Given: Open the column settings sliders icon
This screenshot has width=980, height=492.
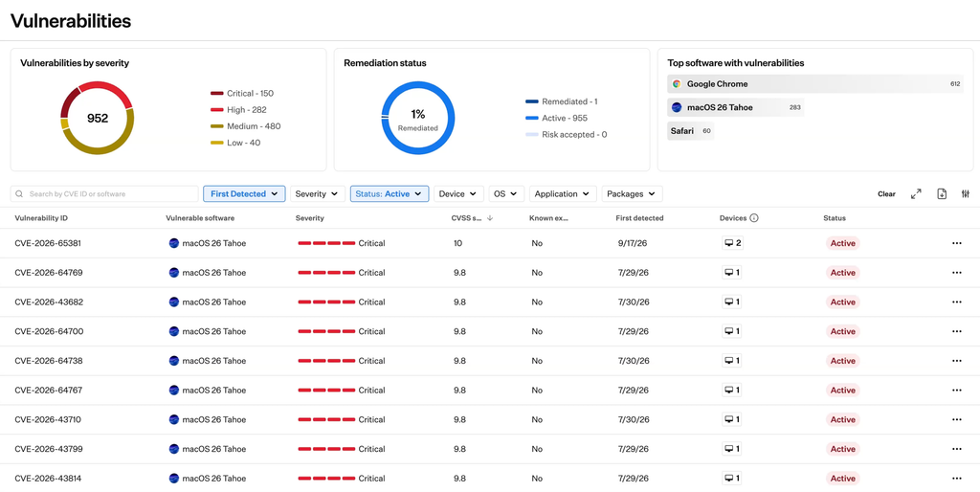Looking at the screenshot, I should [x=966, y=193].
